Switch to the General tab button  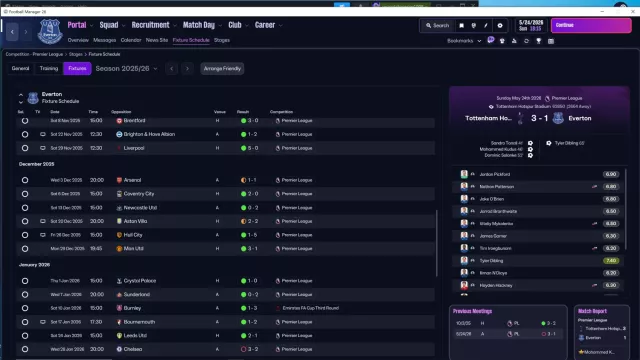[x=20, y=69]
